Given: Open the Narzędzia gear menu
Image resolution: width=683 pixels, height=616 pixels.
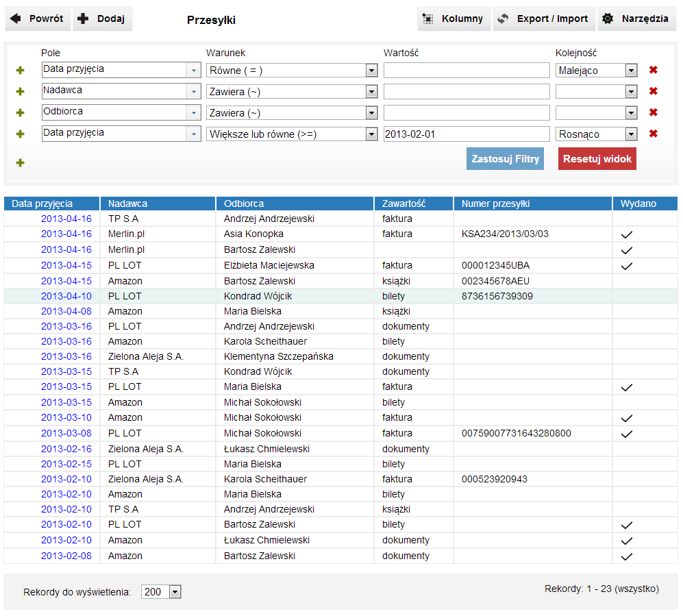Looking at the screenshot, I should [635, 19].
